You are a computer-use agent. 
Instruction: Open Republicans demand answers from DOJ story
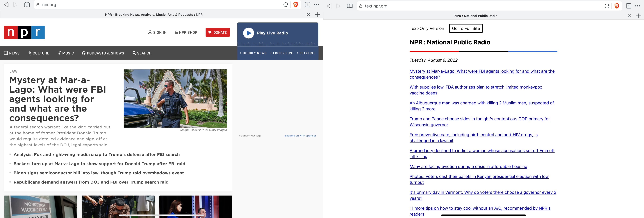(91, 182)
